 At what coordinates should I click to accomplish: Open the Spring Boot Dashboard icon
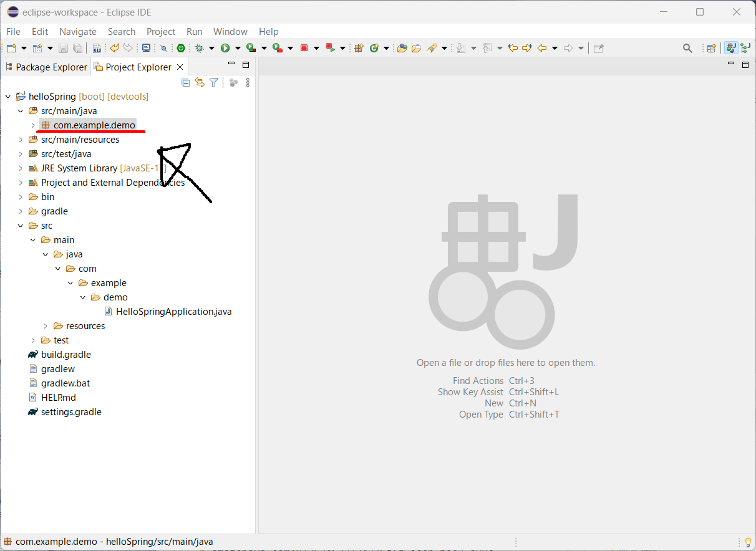(181, 48)
